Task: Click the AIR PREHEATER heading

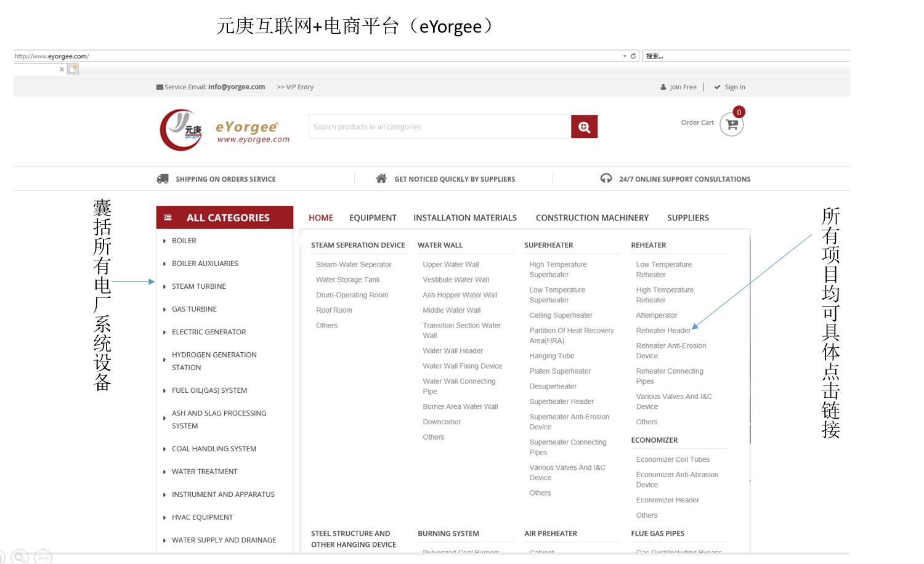Action: coord(551,534)
